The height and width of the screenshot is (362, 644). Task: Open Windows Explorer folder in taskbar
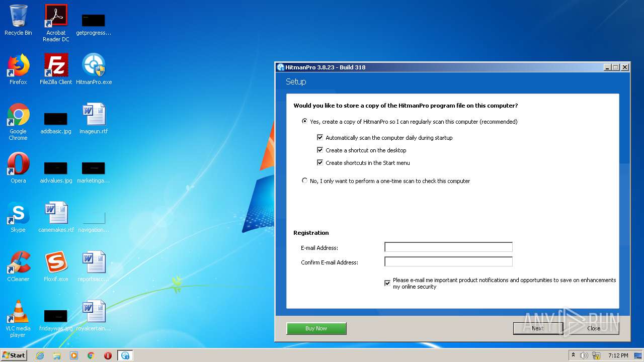pos(57,355)
